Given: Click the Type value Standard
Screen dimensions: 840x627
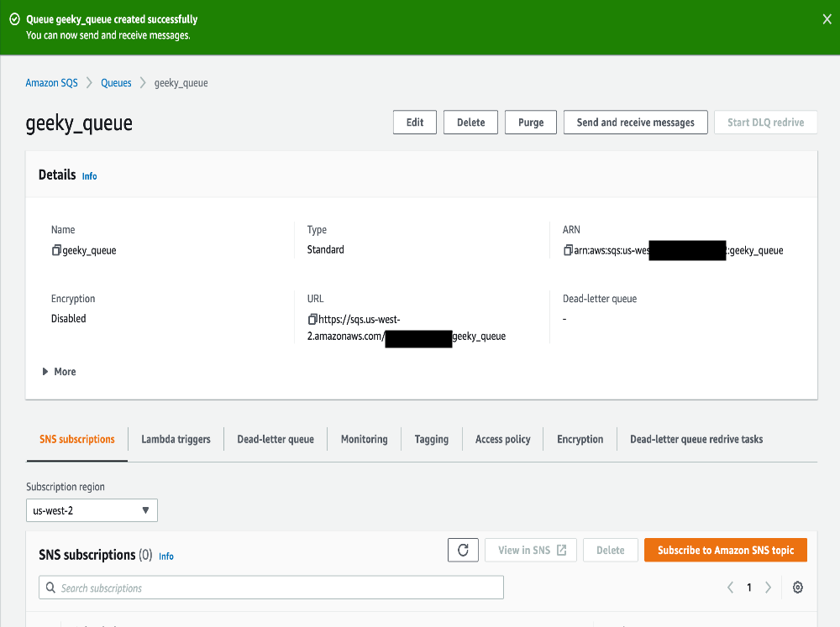Looking at the screenshot, I should click(x=326, y=249).
